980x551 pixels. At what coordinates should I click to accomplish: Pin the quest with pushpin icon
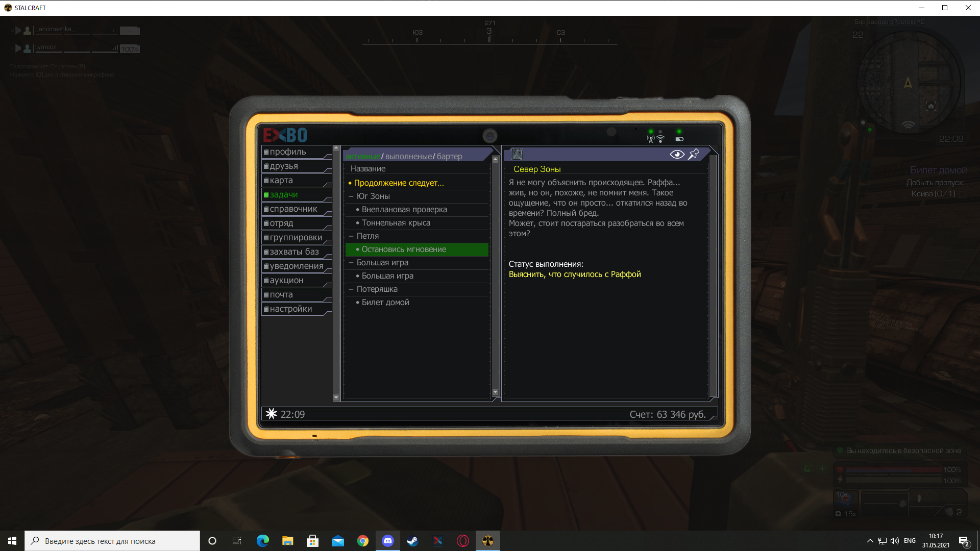694,154
